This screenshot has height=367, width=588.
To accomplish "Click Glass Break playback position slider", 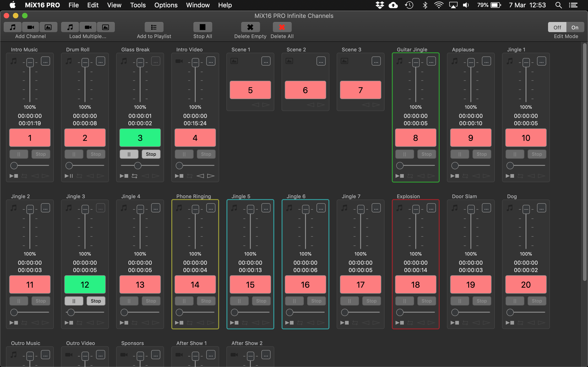I will [138, 166].
